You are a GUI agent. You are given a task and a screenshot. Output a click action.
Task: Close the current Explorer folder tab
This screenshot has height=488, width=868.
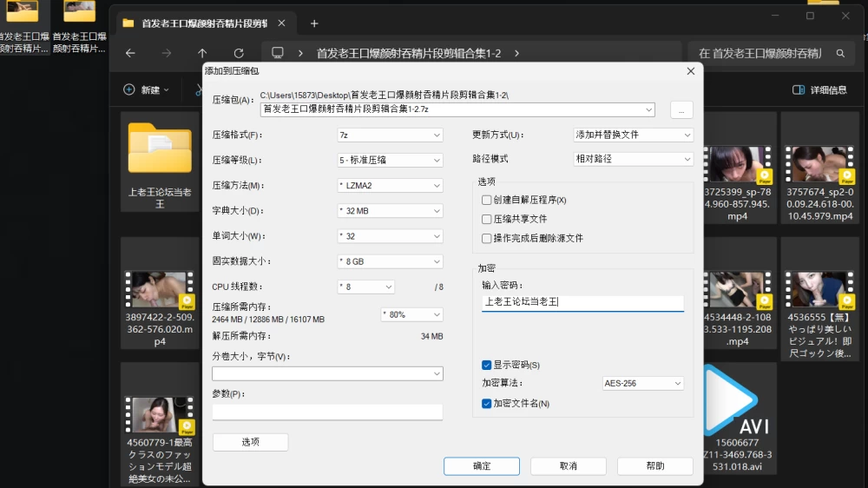tap(281, 23)
